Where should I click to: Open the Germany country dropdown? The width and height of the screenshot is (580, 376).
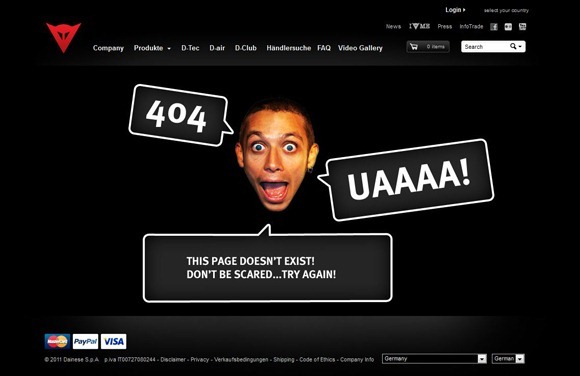coord(434,359)
